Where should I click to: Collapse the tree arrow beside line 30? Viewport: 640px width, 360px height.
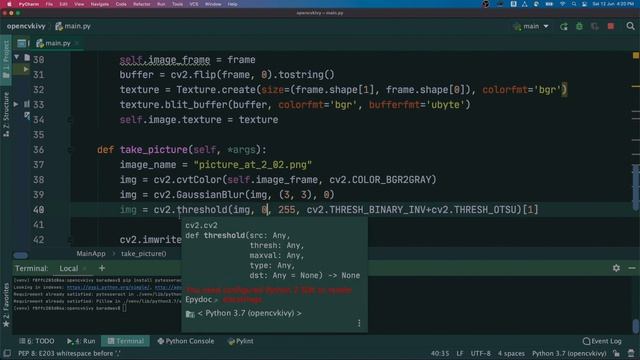coord(16,58)
